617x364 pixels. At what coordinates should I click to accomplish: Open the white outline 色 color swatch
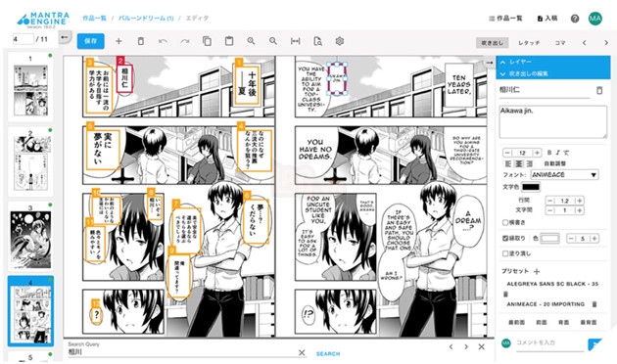click(x=549, y=238)
